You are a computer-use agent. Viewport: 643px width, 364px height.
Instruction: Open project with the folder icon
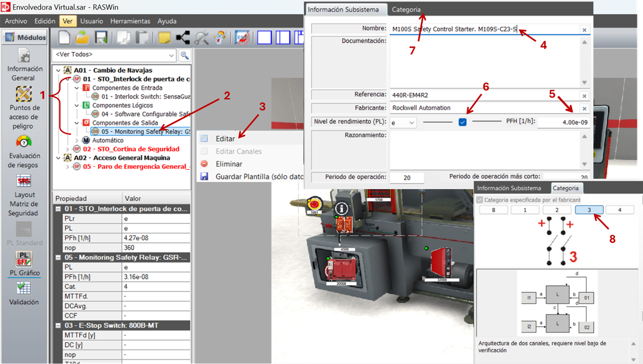pos(82,37)
